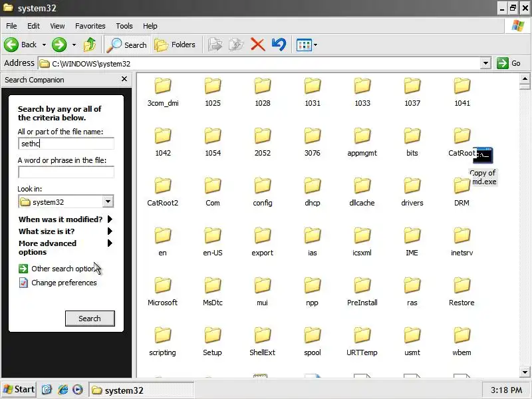
Task: Expand What size is it options
Action: point(65,231)
